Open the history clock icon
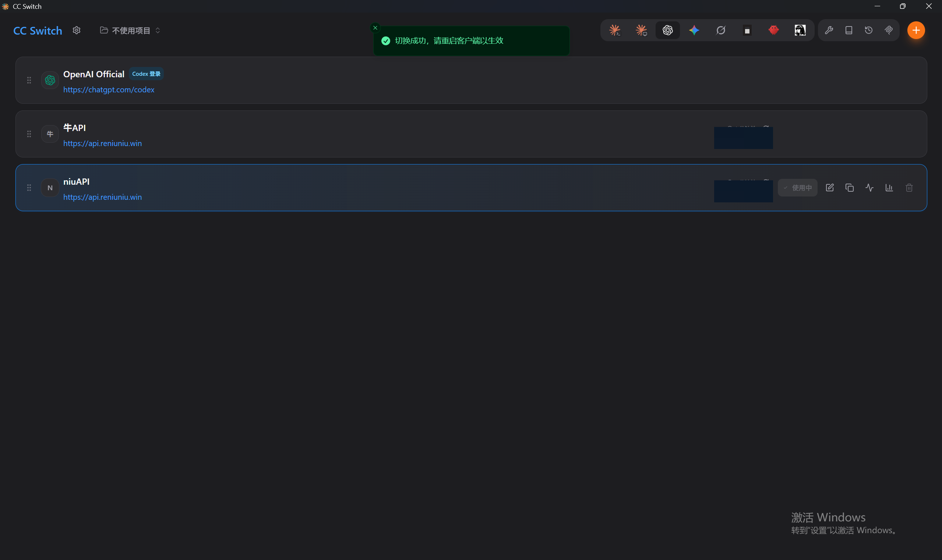The image size is (942, 560). point(869,30)
